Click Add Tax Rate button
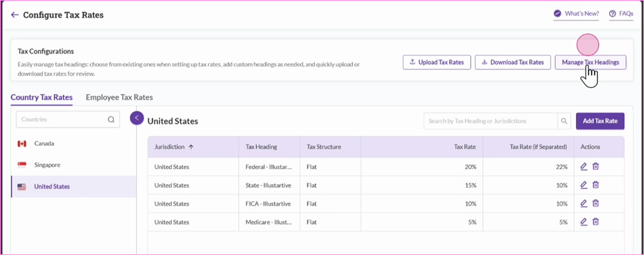Screen dimensions: 644x255 599,122
